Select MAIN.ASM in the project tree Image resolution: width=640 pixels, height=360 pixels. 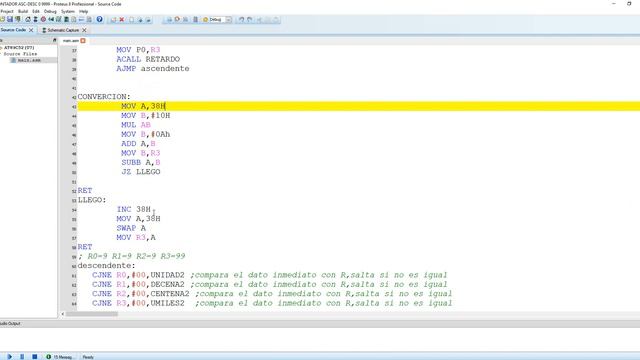pos(29,60)
